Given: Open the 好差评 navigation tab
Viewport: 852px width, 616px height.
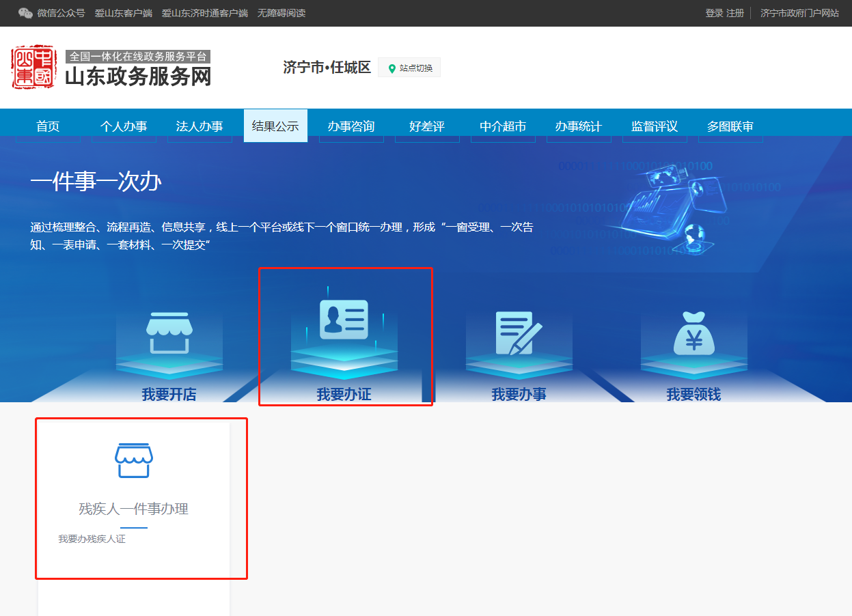Looking at the screenshot, I should [x=427, y=126].
